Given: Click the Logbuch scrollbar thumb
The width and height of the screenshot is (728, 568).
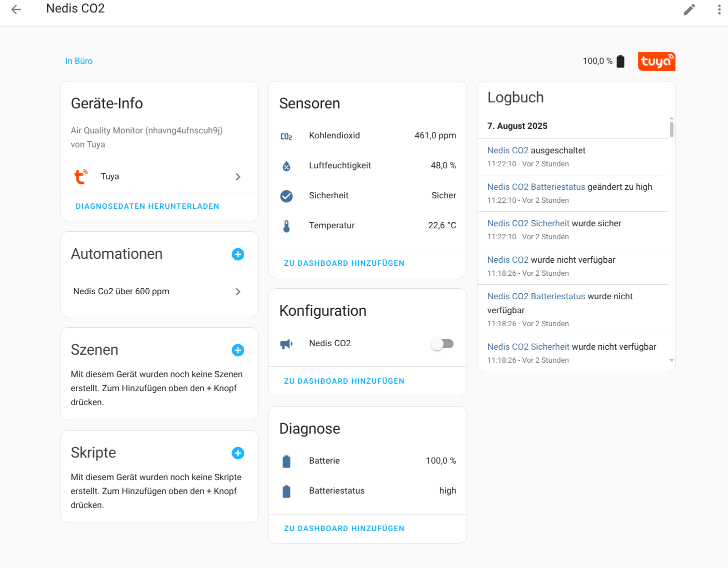Looking at the screenshot, I should coord(671,129).
